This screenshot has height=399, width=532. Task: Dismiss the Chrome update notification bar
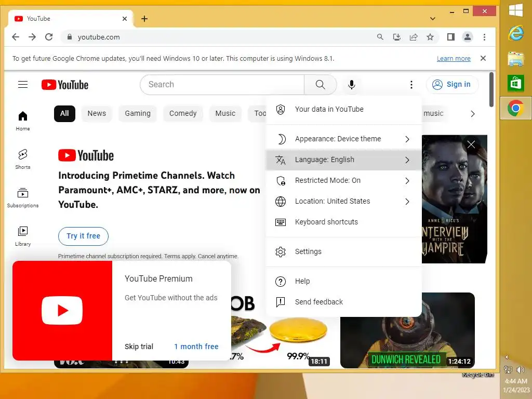point(483,58)
